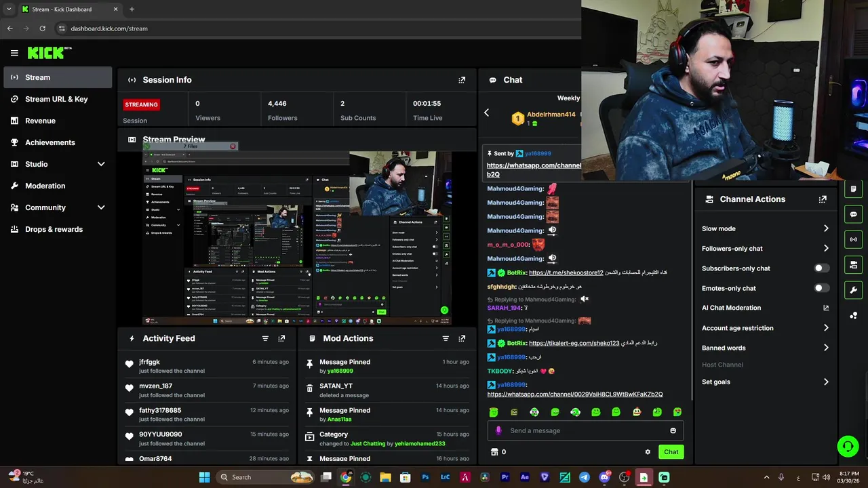The image size is (868, 488).
Task: Pop out the Activity Feed panel
Action: (x=281, y=338)
